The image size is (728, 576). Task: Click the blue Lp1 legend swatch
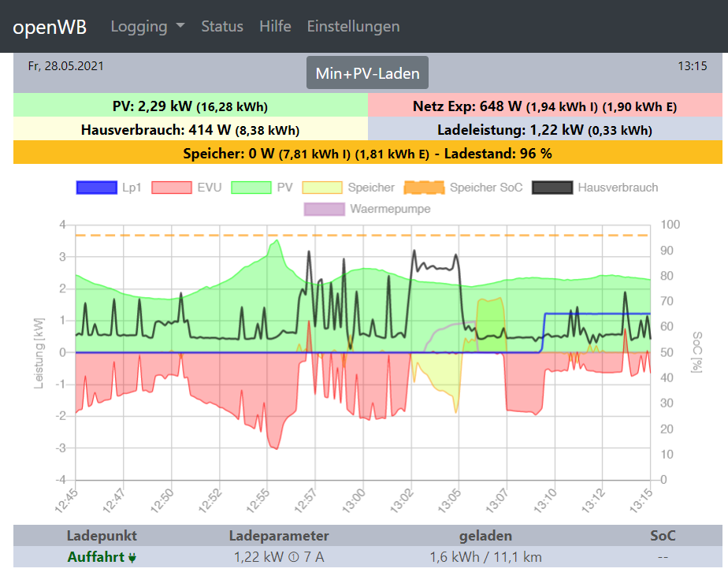point(96,188)
